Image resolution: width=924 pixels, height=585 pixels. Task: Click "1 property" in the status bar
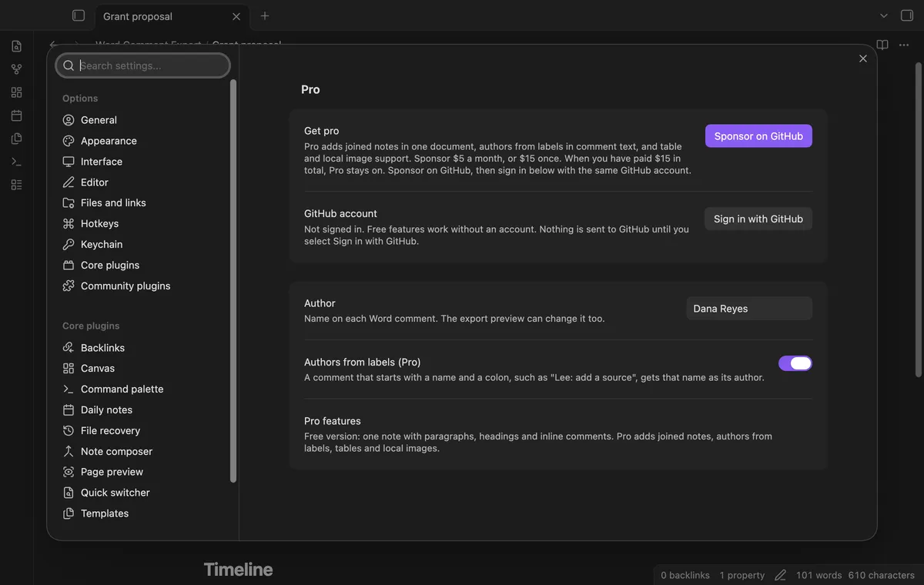point(742,575)
